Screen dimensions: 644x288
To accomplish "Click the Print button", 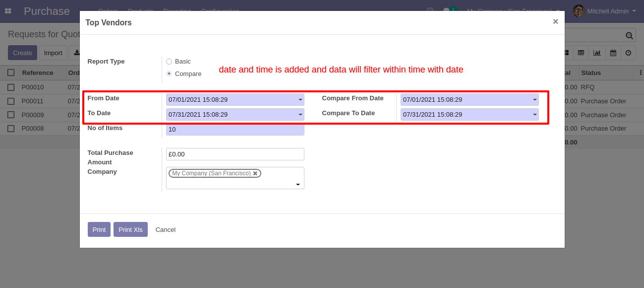I will pyautogui.click(x=99, y=229).
